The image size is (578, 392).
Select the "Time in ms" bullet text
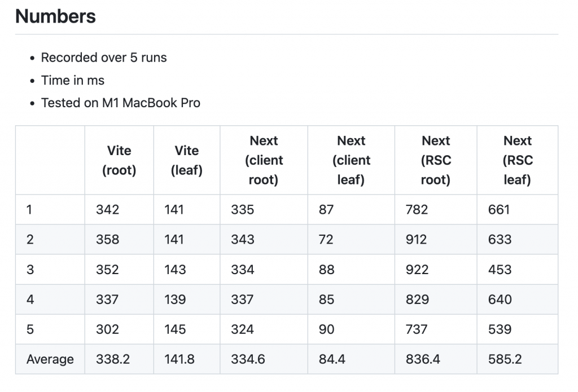pyautogui.click(x=73, y=80)
